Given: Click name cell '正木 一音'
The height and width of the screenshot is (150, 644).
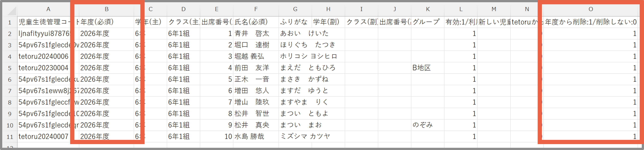Looking at the screenshot, I should (256, 79).
